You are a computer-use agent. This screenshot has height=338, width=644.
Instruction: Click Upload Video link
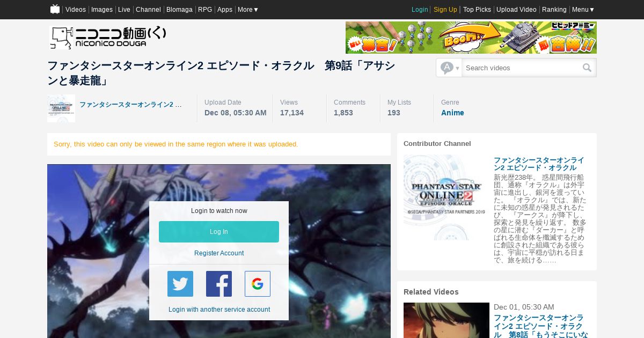point(516,10)
